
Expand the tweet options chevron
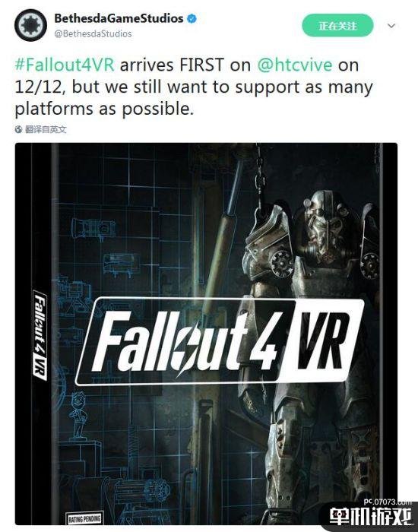coord(391,26)
